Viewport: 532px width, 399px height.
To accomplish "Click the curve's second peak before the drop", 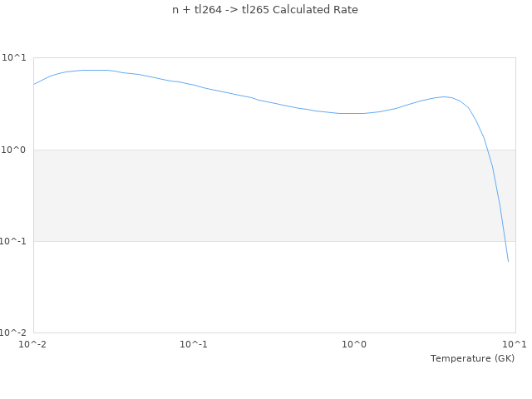I will pyautogui.click(x=446, y=97).
